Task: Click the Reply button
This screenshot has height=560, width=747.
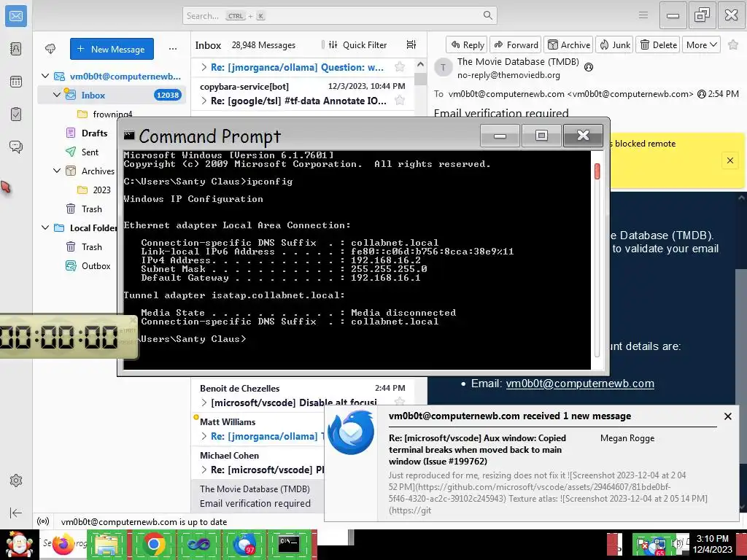Action: coord(467,44)
